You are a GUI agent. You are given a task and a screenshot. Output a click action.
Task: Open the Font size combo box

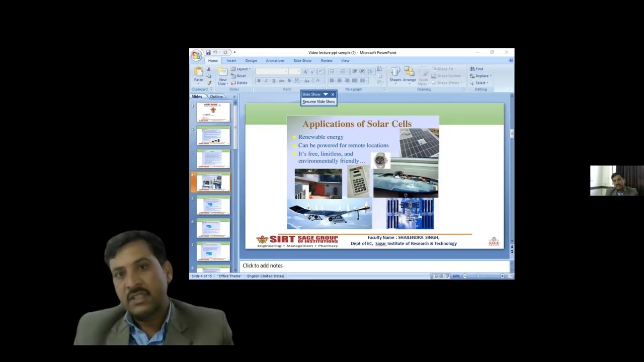294,71
